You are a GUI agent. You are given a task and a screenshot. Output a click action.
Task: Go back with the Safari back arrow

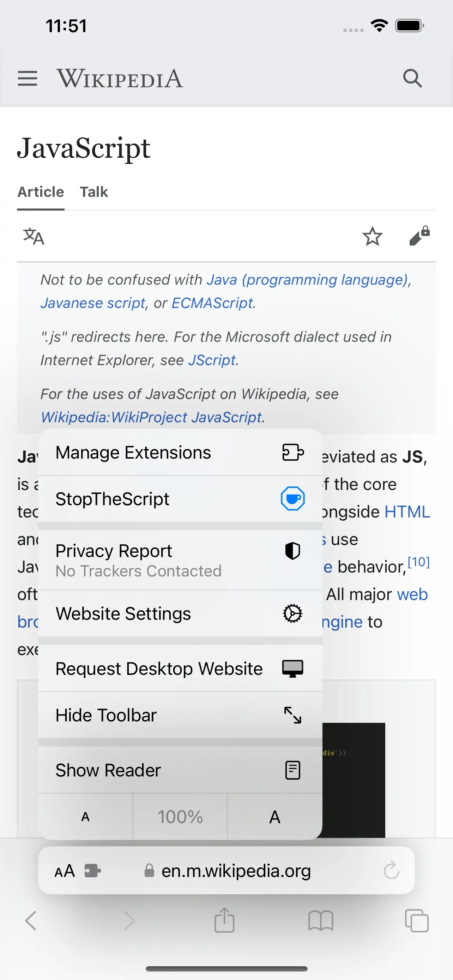tap(31, 921)
